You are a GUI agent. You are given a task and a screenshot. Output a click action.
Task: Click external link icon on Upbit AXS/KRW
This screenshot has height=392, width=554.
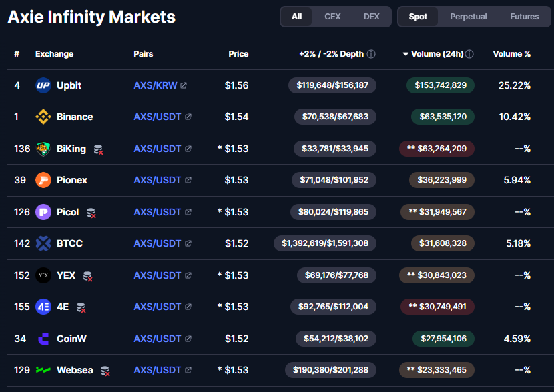(x=184, y=85)
